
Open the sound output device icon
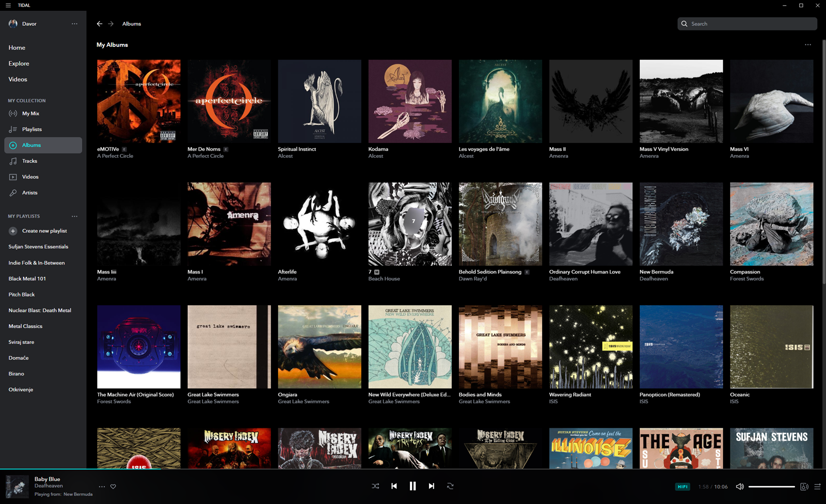804,486
